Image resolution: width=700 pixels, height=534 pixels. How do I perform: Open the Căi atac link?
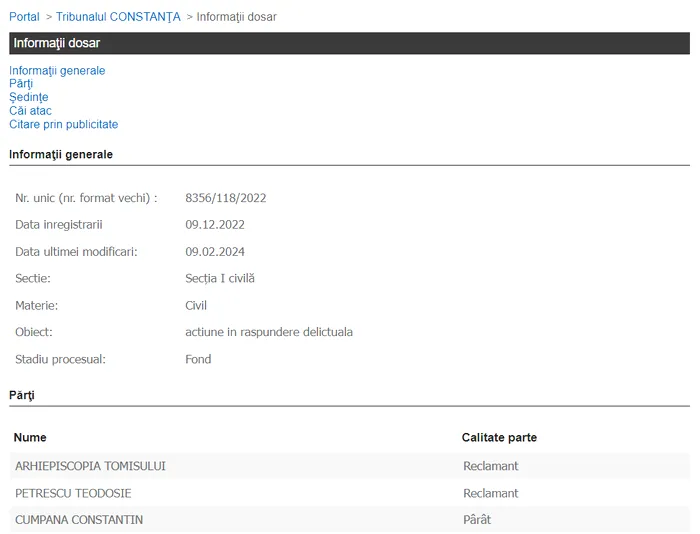(x=30, y=111)
